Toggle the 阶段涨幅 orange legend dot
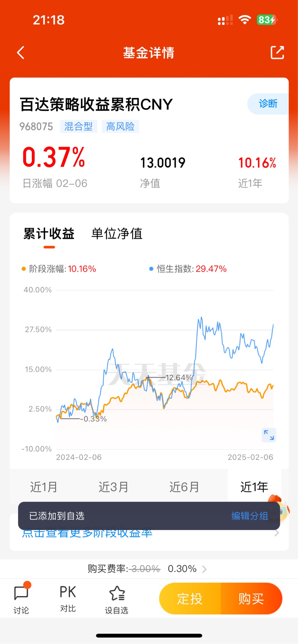This screenshot has height=644, width=298. [24, 269]
